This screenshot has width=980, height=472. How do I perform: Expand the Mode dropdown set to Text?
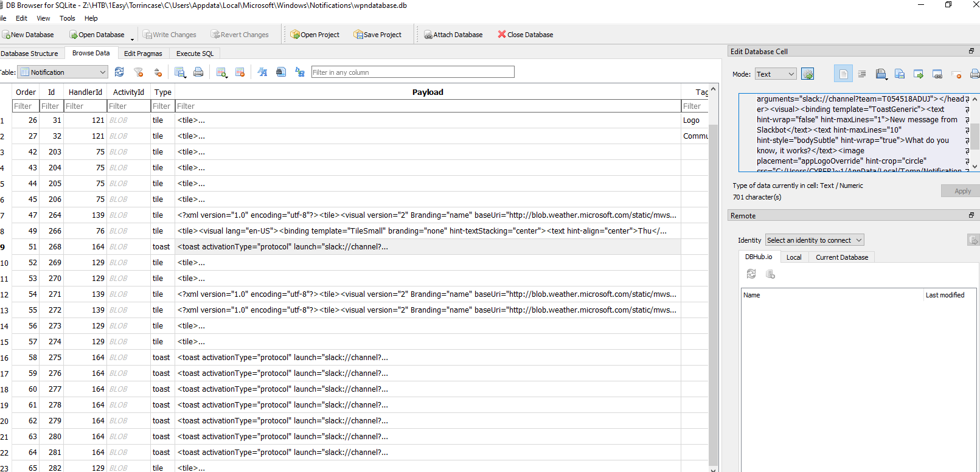[775, 74]
